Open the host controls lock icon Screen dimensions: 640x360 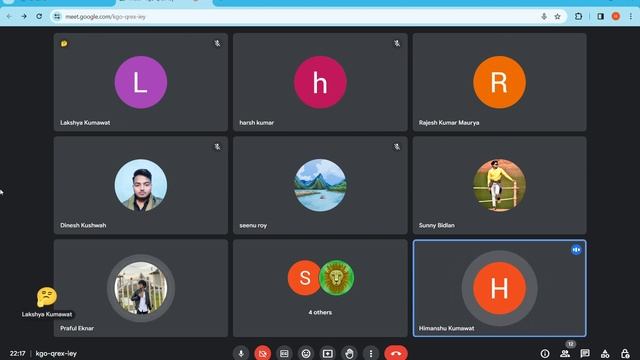625,353
